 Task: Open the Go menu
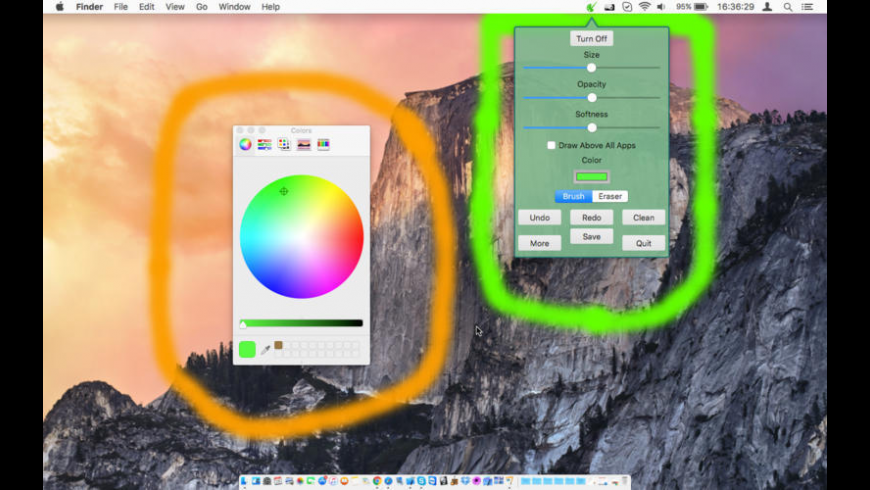pyautogui.click(x=201, y=7)
